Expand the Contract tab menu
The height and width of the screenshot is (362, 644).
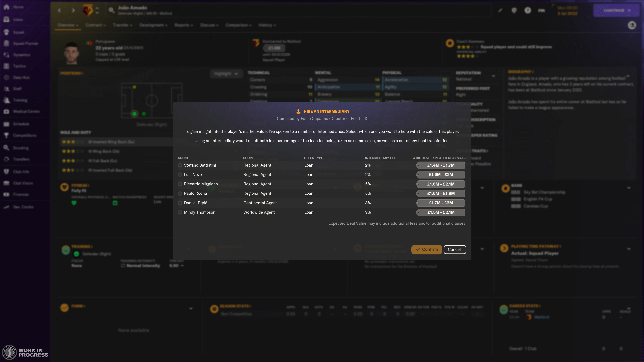point(95,25)
